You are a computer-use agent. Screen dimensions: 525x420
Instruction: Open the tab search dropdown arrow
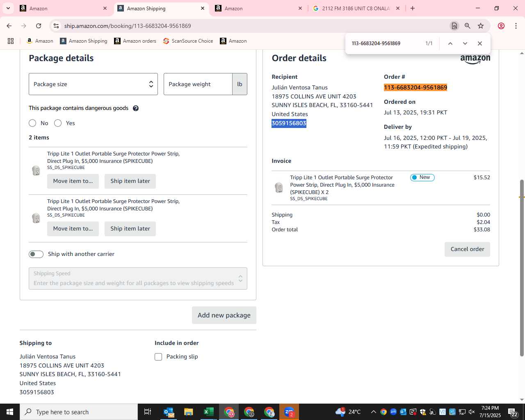pyautogui.click(x=8, y=8)
